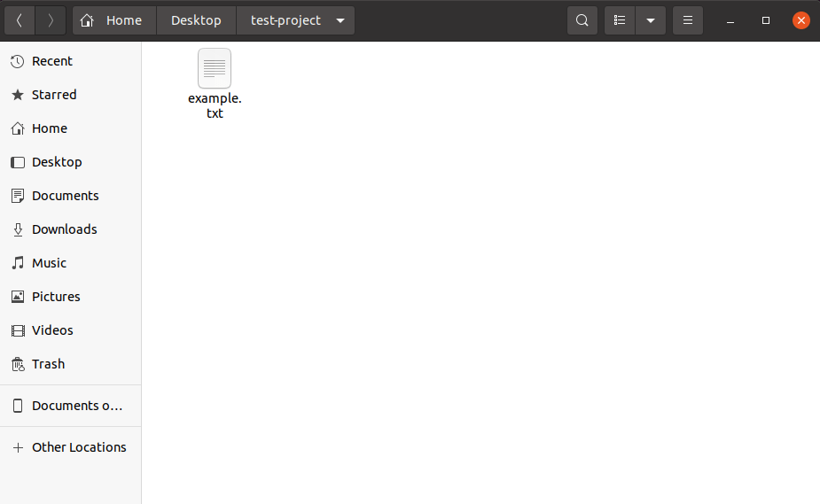Open Trash in the sidebar

pyautogui.click(x=71, y=364)
